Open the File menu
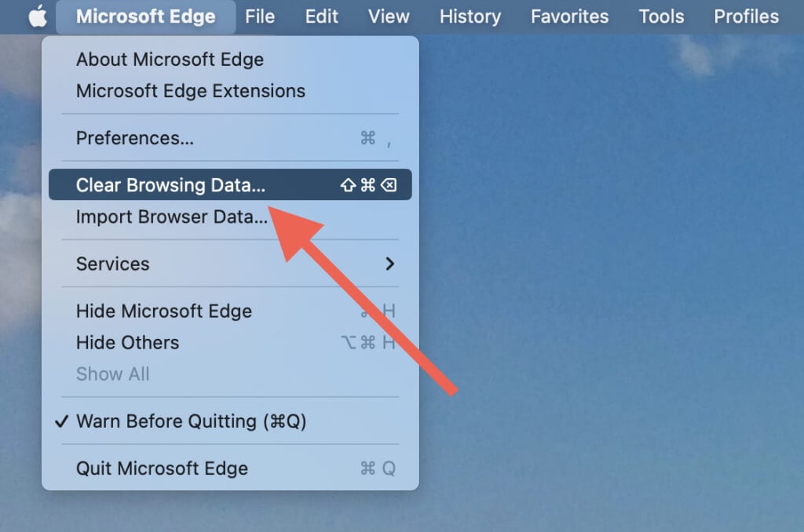This screenshot has height=532, width=804. [x=260, y=16]
